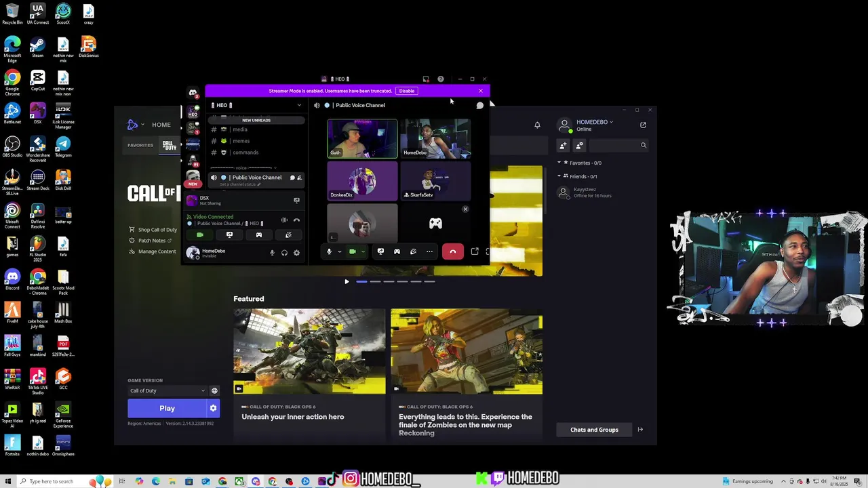The image size is (868, 488).
Task: Select first carousel indicator bar
Action: coord(361,281)
